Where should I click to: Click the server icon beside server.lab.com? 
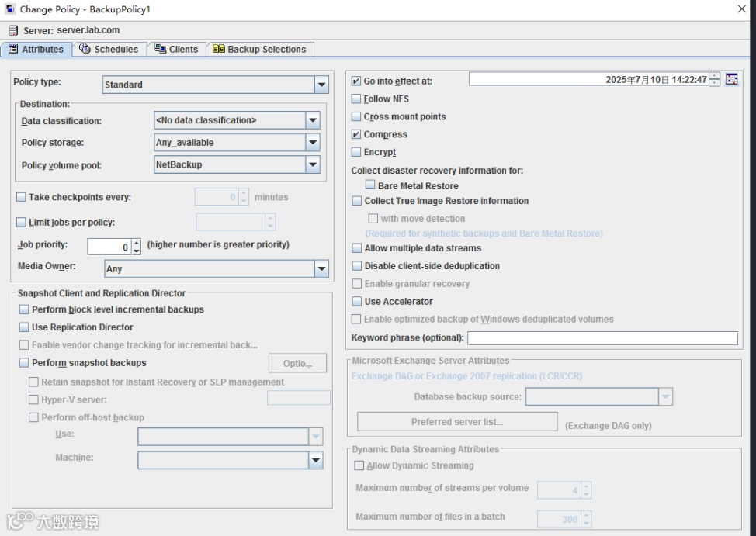click(13, 31)
